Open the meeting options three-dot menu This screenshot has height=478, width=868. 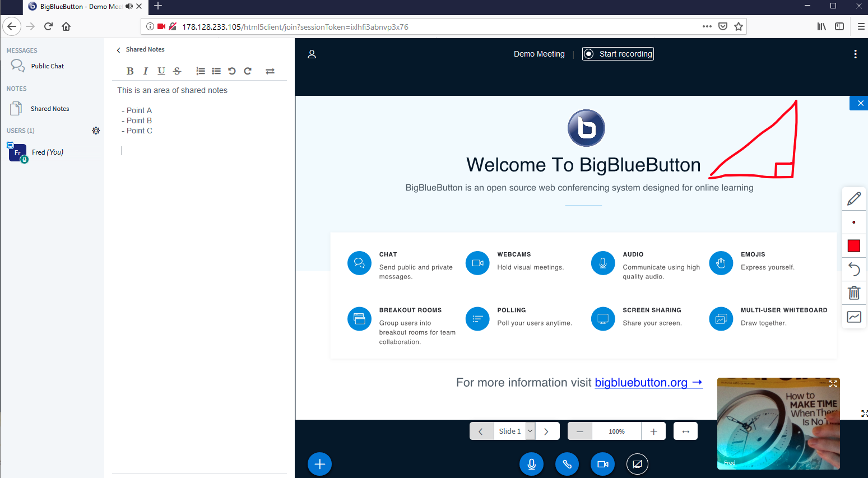tap(855, 54)
